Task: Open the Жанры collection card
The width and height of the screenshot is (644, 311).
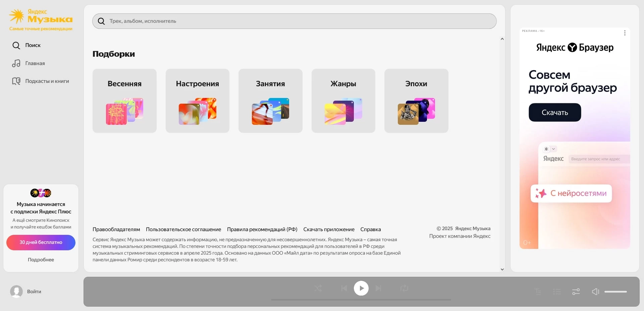Action: pyautogui.click(x=343, y=101)
